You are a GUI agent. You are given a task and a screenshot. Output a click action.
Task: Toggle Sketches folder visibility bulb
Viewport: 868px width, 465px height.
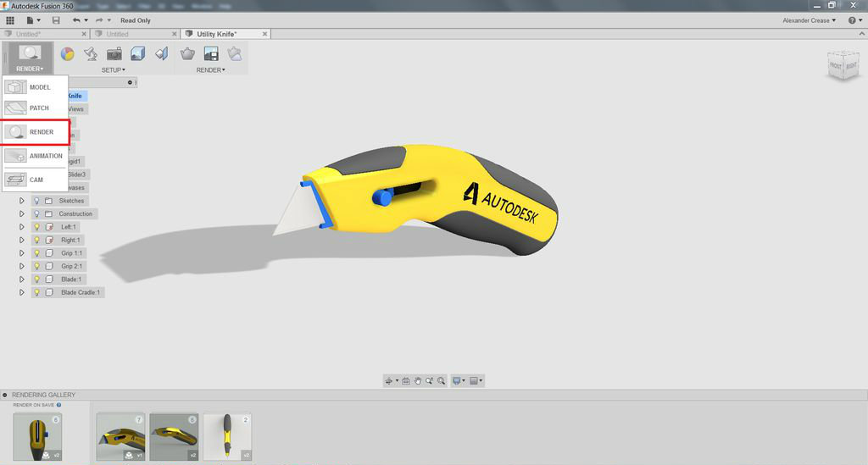pos(37,201)
